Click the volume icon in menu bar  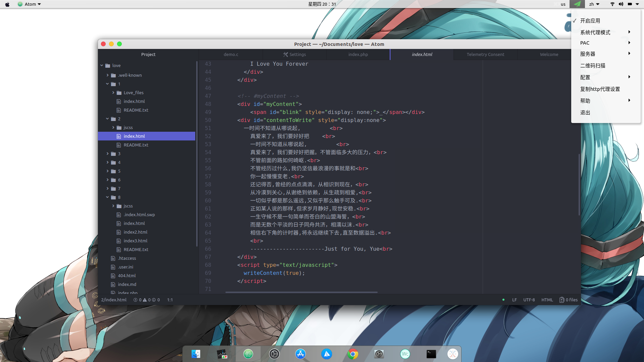tap(621, 4)
